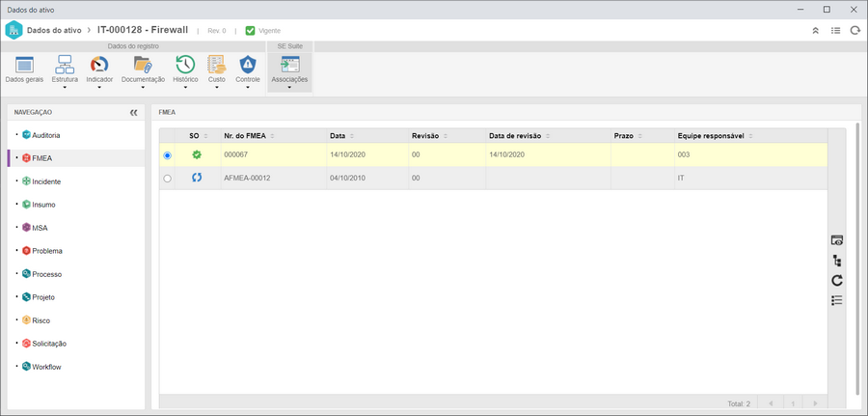Click the Documentação folder icon
Screen dimensions: 868x416
pyautogui.click(x=143, y=65)
